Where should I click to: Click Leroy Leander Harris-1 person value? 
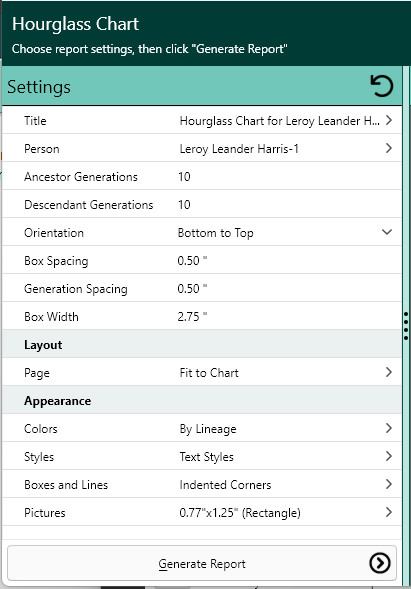[239, 149]
